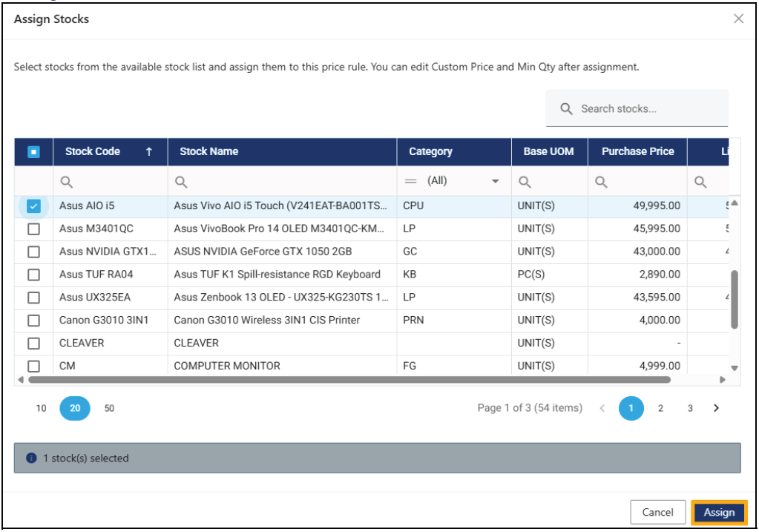This screenshot has height=532, width=759.
Task: Click the Stock Code ascending sort arrow
Action: click(x=149, y=151)
